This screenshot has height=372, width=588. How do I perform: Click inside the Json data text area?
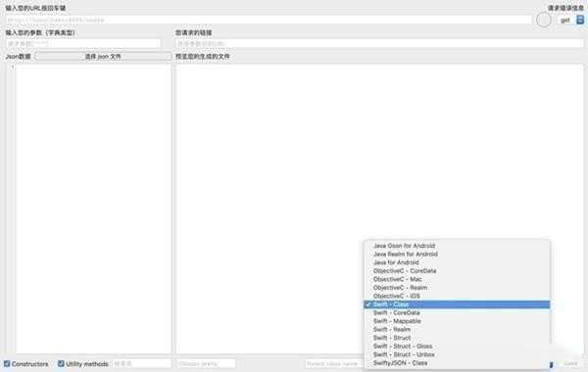[93, 209]
